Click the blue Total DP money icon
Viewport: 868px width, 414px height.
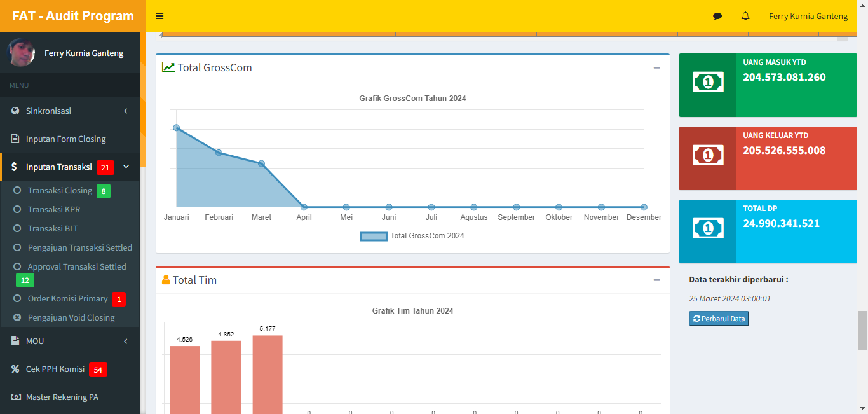coord(708,228)
